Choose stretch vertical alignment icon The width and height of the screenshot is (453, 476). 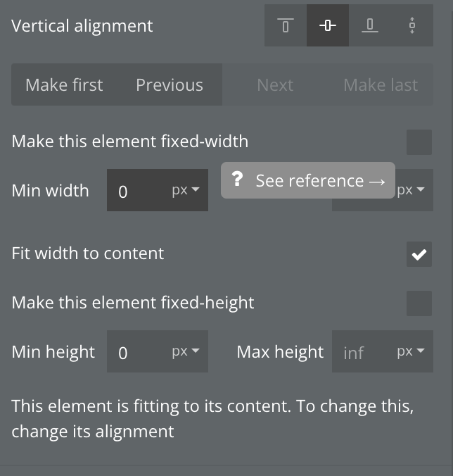411,25
